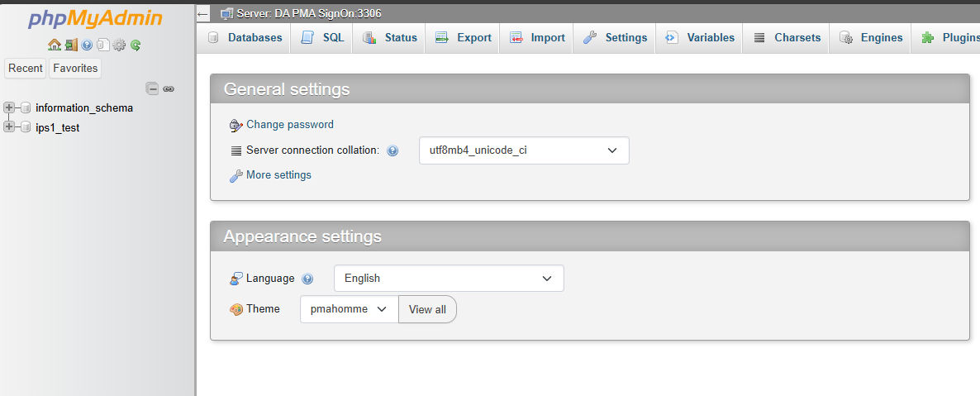Open the utf8mb4_unicode_ci collation dropdown
Image resolution: width=980 pixels, height=396 pixels.
pos(524,150)
